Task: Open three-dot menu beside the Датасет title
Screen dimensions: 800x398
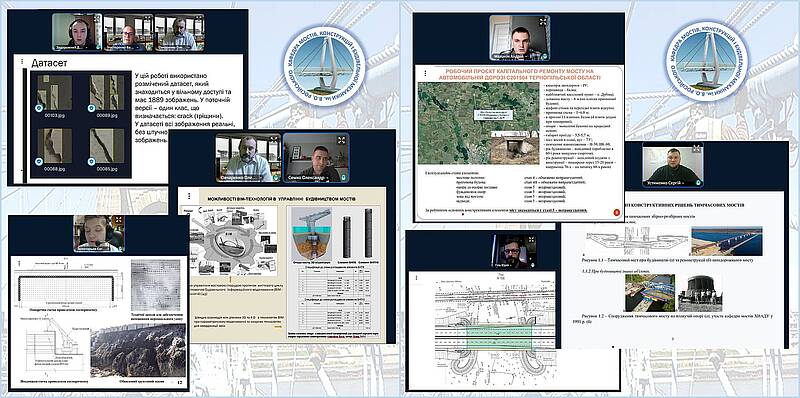Action: [x=22, y=62]
